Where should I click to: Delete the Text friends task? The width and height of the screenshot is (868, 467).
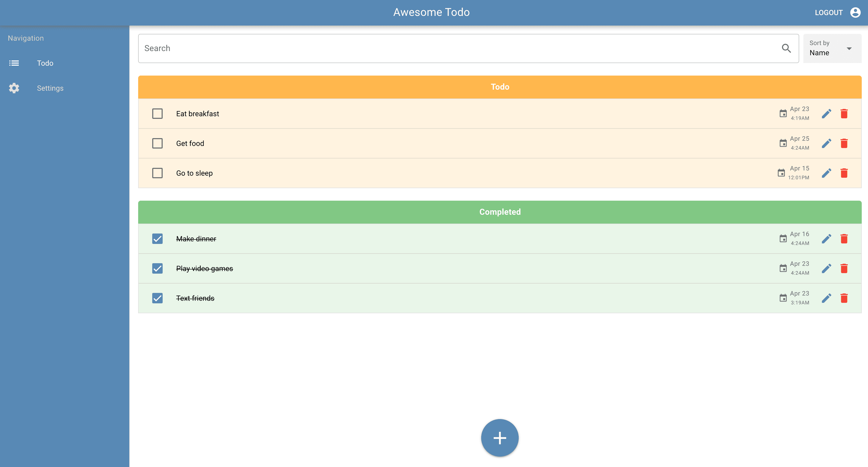click(x=844, y=298)
